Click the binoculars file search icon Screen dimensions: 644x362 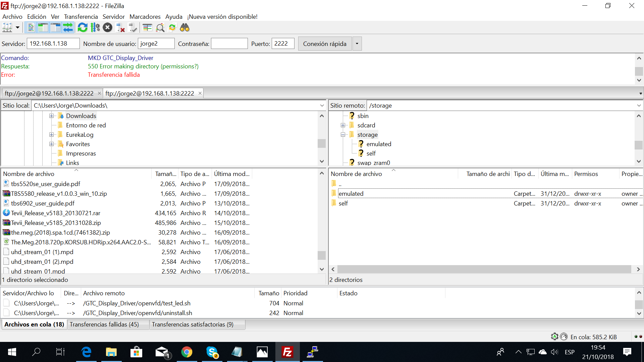tap(185, 27)
